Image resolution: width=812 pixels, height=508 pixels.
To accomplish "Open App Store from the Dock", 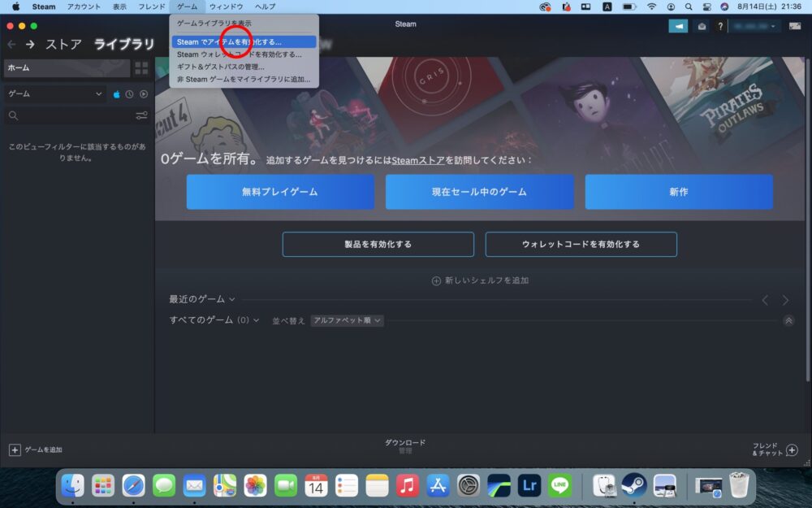I will coord(438,486).
